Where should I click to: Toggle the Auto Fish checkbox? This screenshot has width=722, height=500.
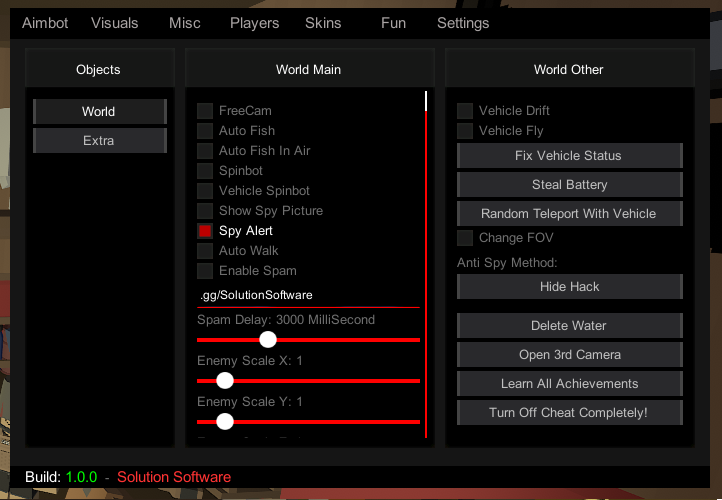205,131
